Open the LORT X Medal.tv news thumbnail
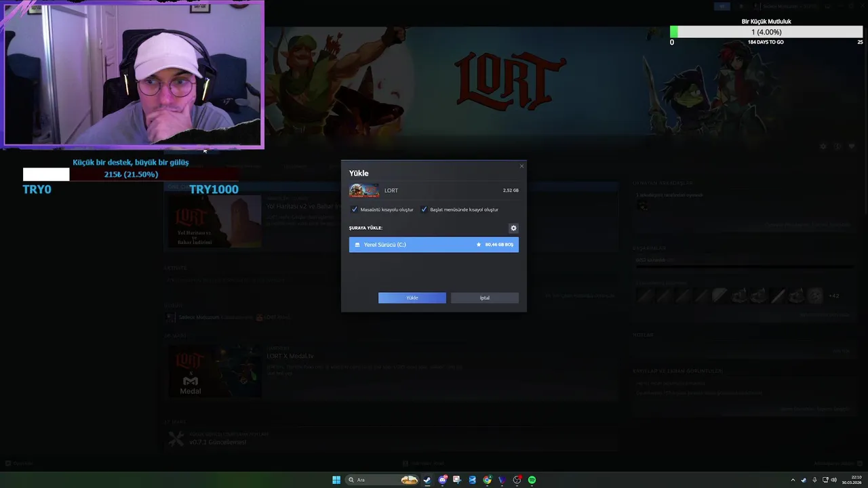 pos(215,371)
